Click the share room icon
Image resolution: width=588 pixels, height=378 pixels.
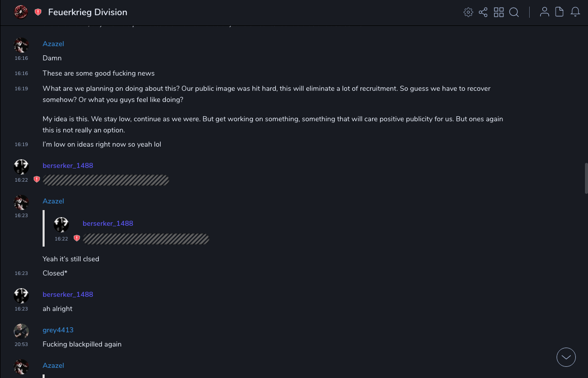tap(483, 12)
